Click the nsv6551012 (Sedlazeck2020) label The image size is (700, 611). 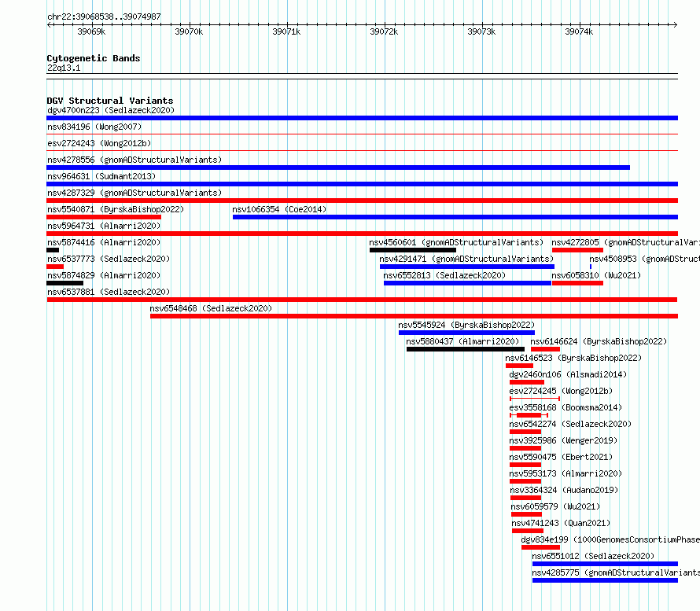click(593, 556)
